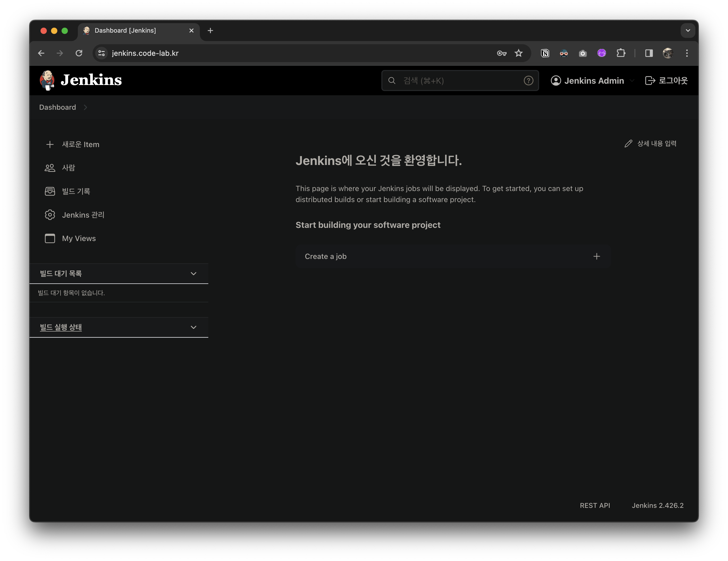Click the search help question mark icon
This screenshot has width=728, height=561.
coord(528,81)
